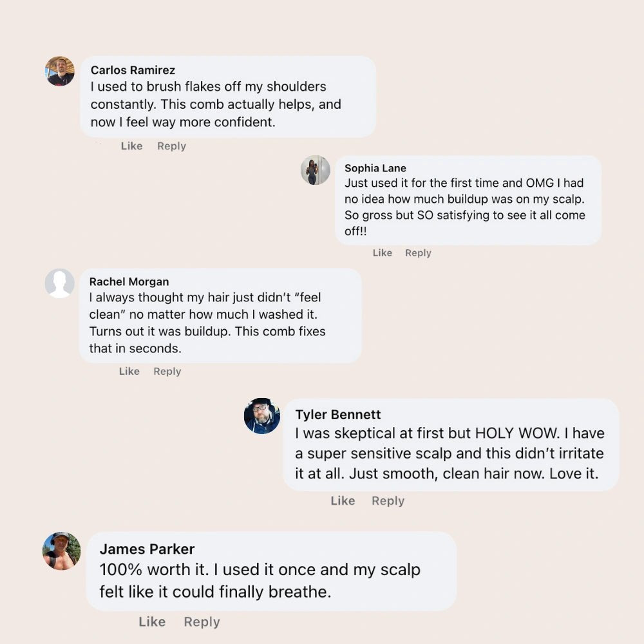Click the Tyler Bennett name link
Viewport: 644px width, 644px height.
coord(338,415)
